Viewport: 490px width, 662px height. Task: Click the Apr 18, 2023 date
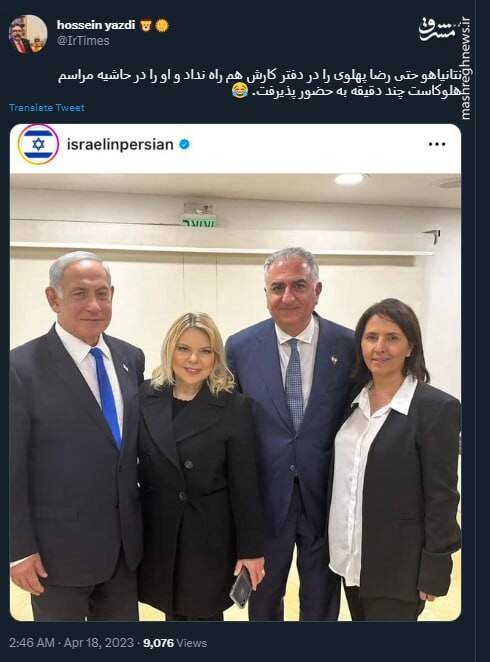99,643
